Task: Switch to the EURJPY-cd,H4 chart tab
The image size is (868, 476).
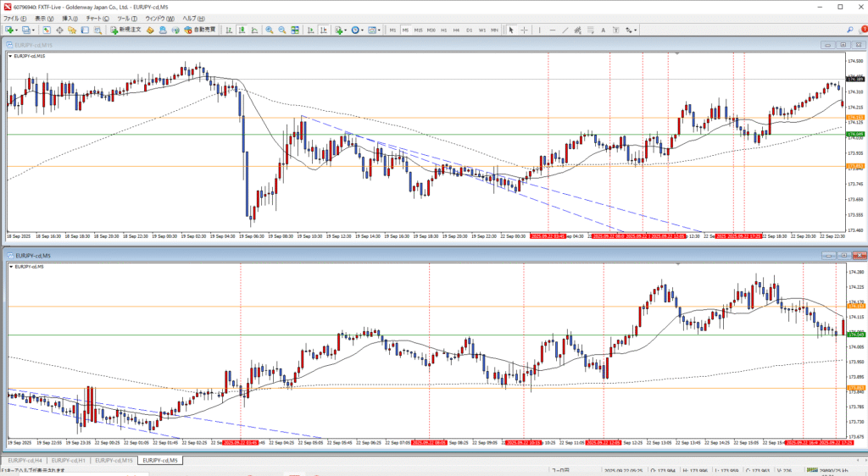Action: (25, 460)
